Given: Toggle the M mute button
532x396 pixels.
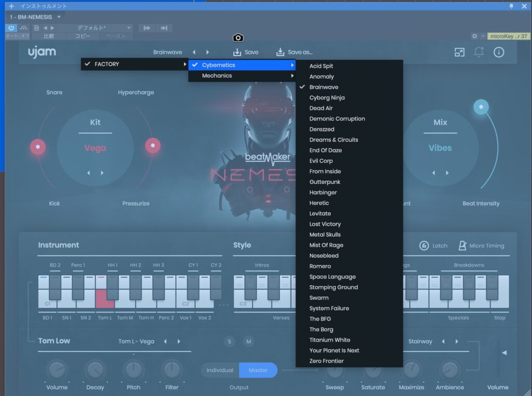Looking at the screenshot, I should pos(248,342).
